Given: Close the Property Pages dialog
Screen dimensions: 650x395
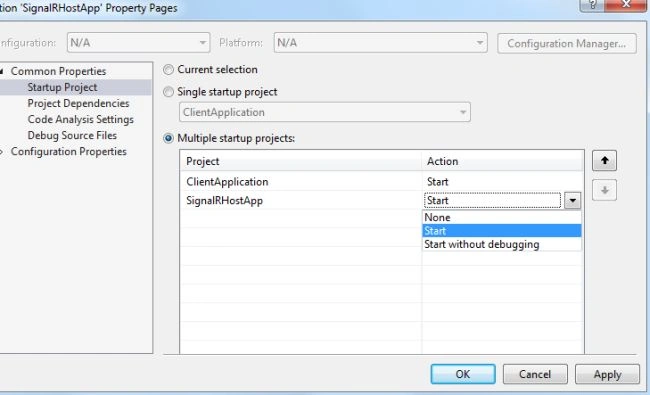Looking at the screenshot, I should (626, 5).
